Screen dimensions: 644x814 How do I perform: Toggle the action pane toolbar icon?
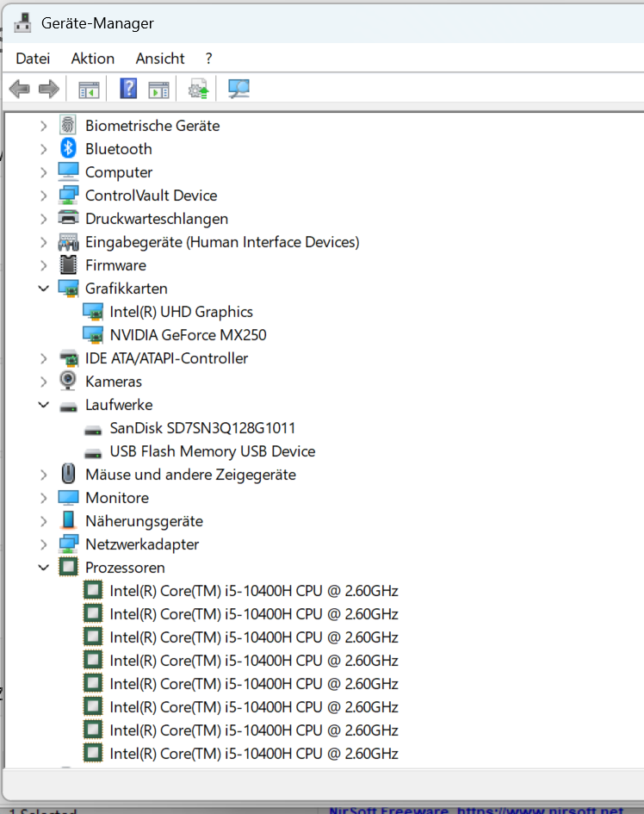(158, 90)
